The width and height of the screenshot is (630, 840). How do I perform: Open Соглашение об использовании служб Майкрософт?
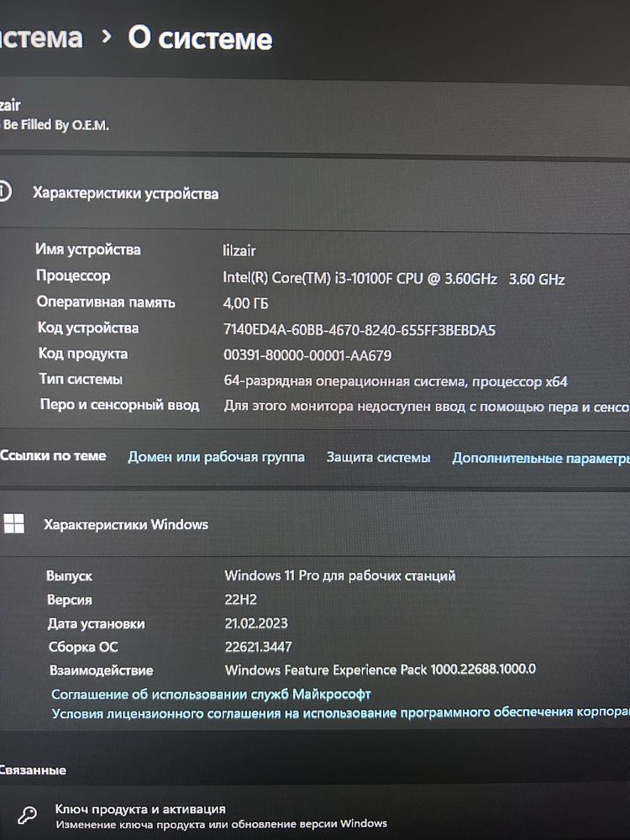pos(211,695)
